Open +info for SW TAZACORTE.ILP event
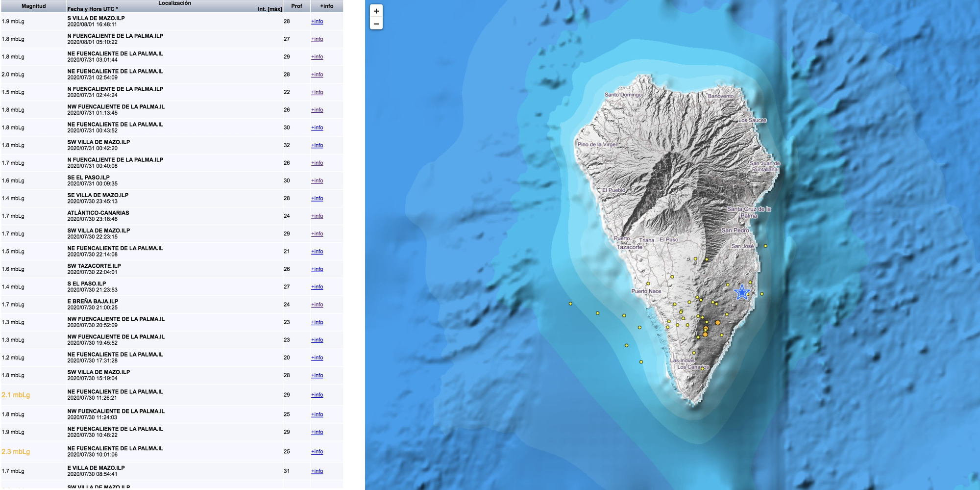This screenshot has height=490, width=980. [x=317, y=269]
